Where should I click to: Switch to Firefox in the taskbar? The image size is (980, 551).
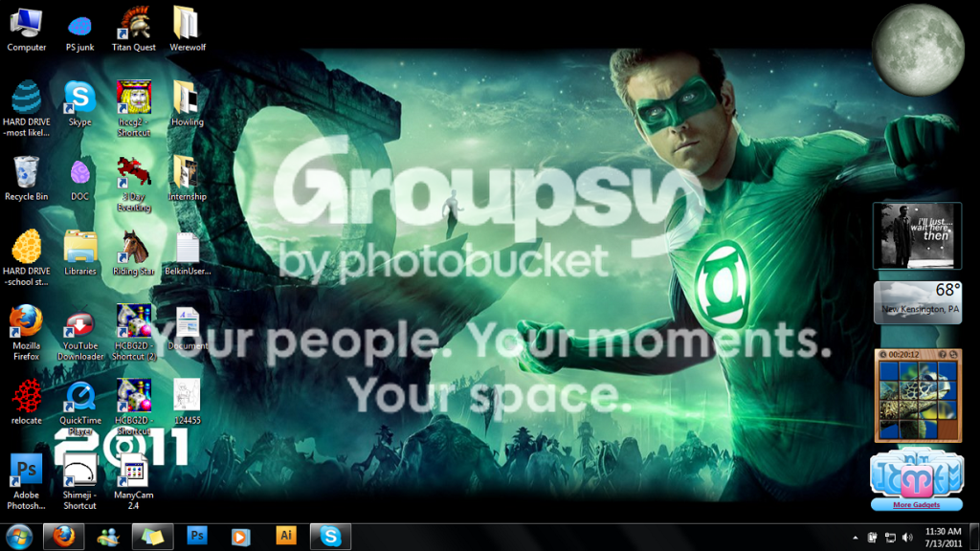tap(63, 537)
